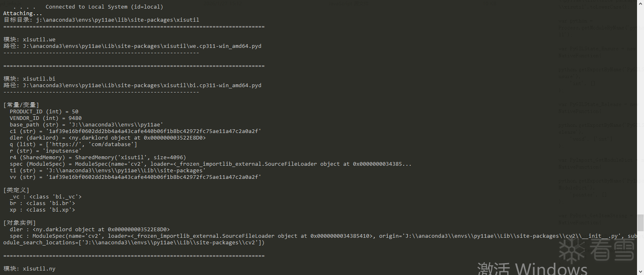Select the 模块 xisutil.ny module name
This screenshot has width=644, height=275.
39,269
